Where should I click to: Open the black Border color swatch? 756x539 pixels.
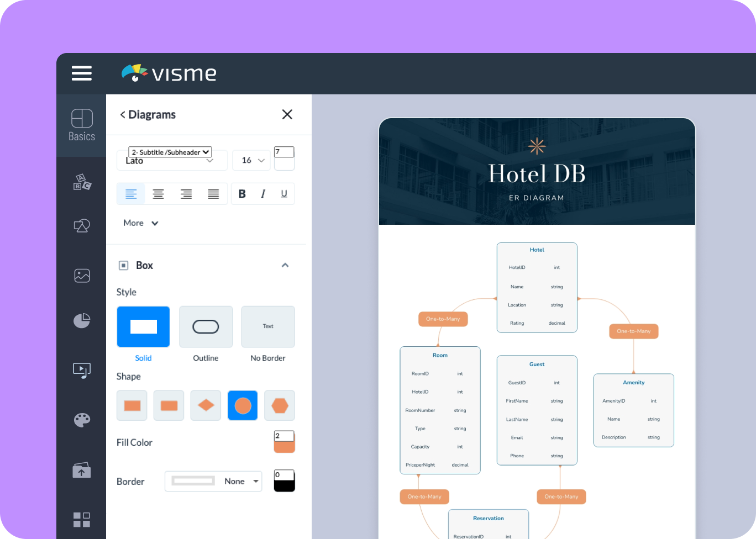(284, 485)
